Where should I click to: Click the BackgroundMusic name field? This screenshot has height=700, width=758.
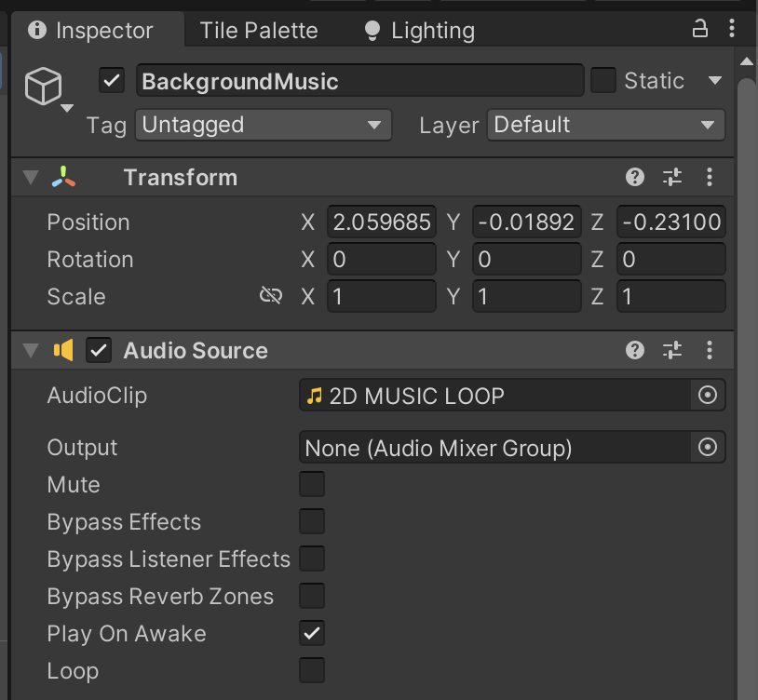(x=359, y=81)
